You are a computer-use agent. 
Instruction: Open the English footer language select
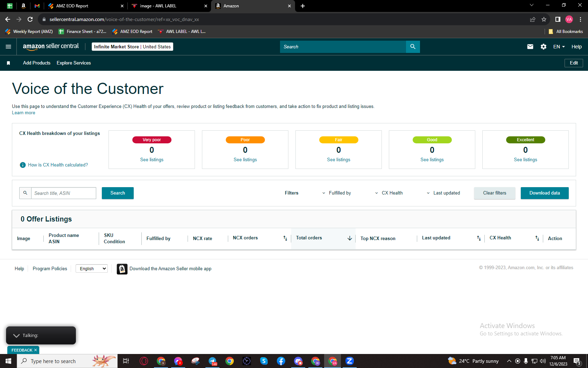pyautogui.click(x=92, y=269)
